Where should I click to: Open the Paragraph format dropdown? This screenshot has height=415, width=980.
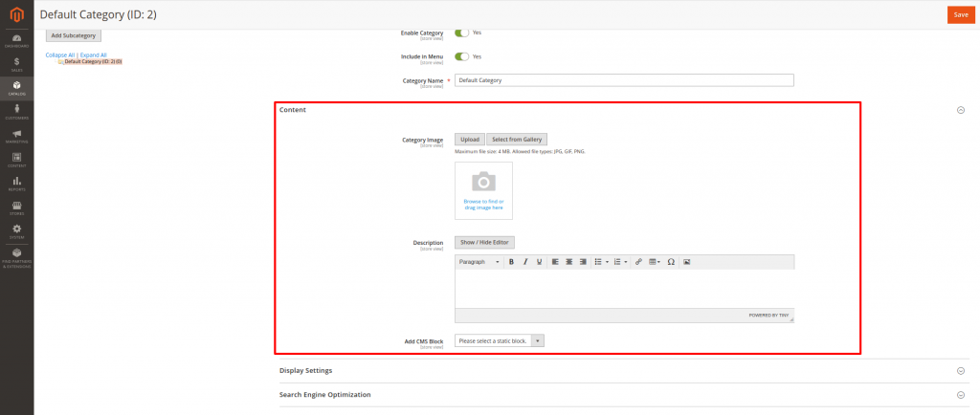pos(479,262)
